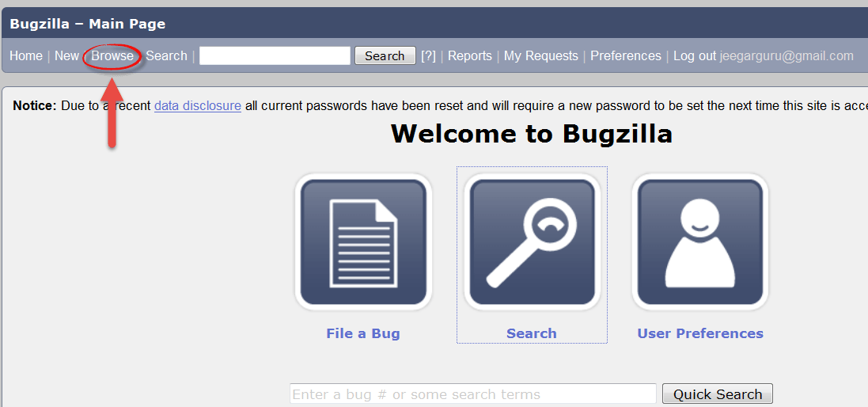The width and height of the screenshot is (868, 407).
Task: Click the File a Bug text link
Action: click(363, 333)
